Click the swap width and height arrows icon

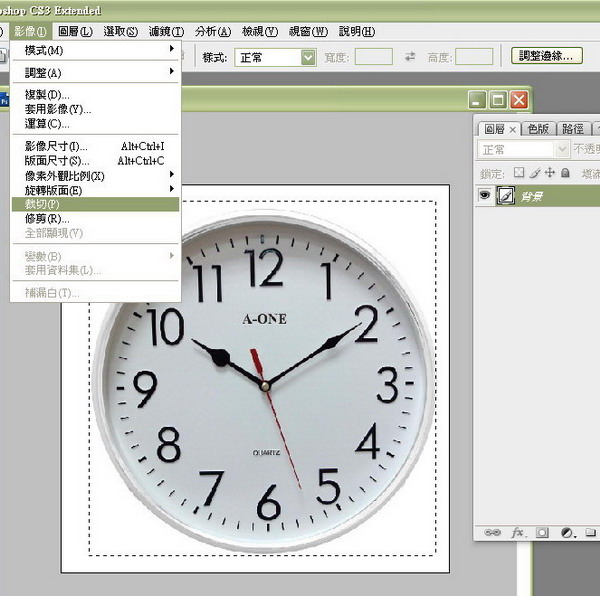coord(410,57)
